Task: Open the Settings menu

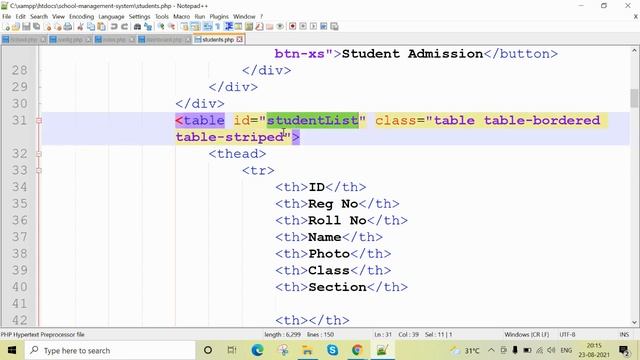Action: [x=140, y=16]
